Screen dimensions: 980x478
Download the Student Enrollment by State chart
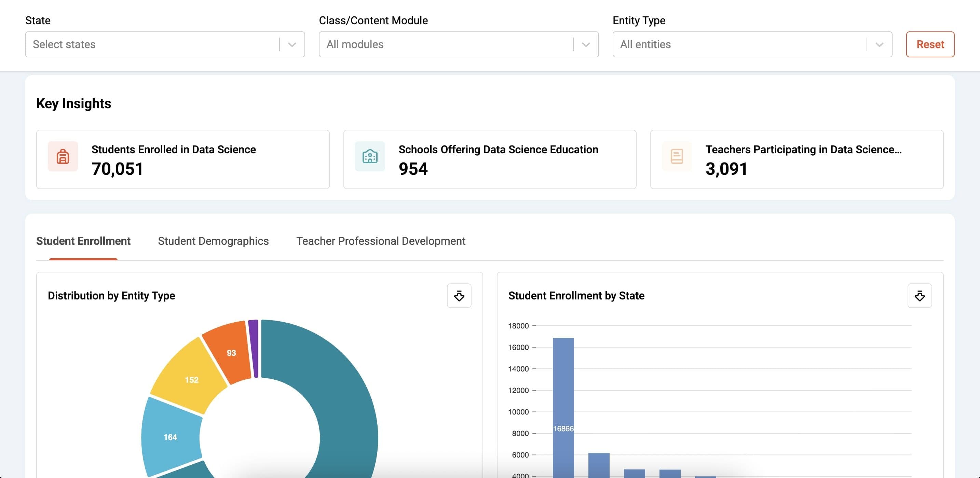click(919, 295)
